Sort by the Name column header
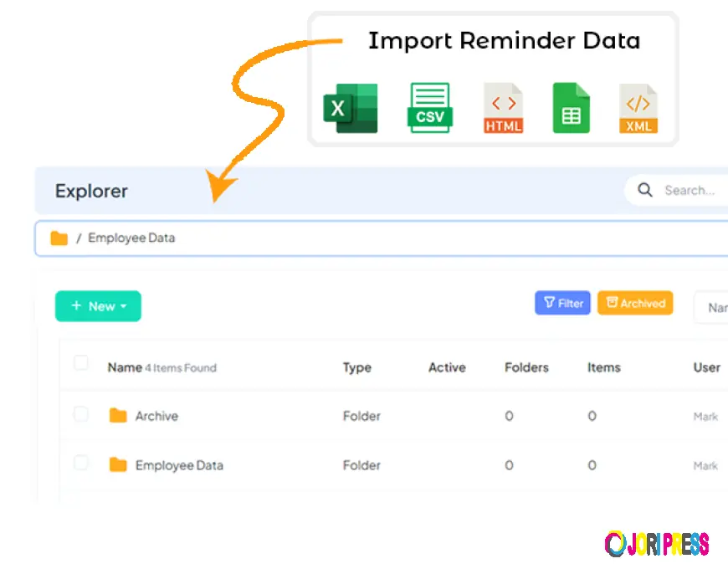The height and width of the screenshot is (574, 728). pyautogui.click(x=124, y=367)
